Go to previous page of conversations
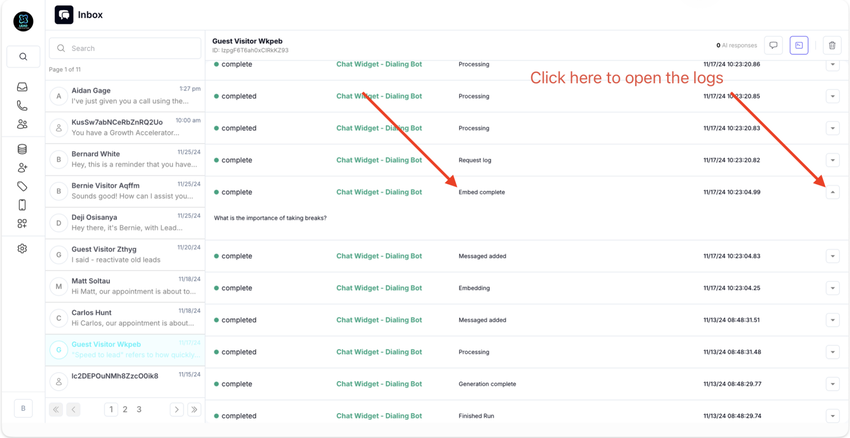The height and width of the screenshot is (438, 850). tap(73, 409)
